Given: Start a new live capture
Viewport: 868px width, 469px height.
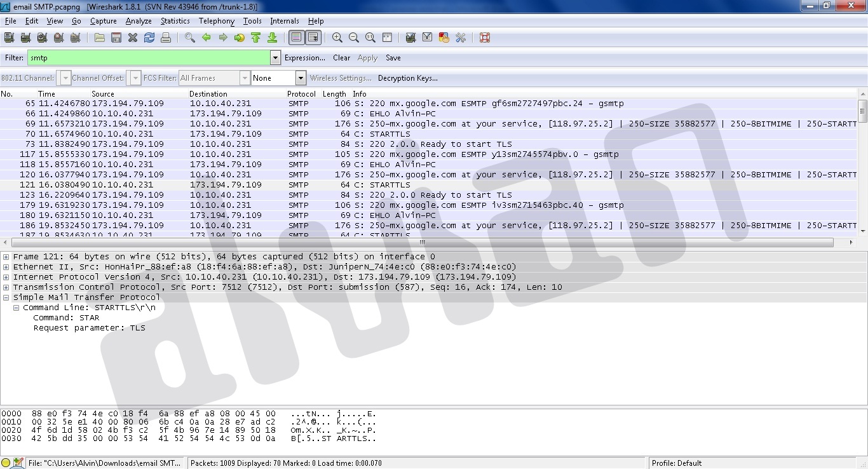Looking at the screenshot, I should 42,37.
